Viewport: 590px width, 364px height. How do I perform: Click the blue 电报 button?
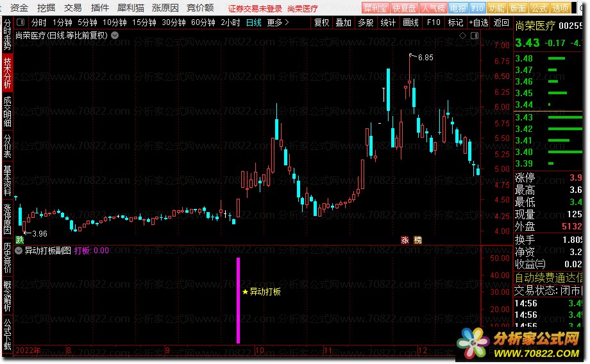click(458, 8)
